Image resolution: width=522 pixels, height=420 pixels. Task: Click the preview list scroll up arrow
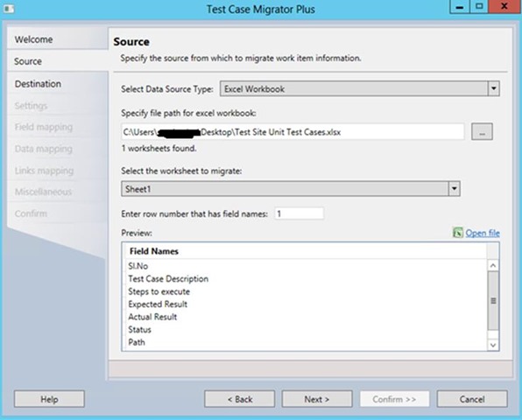click(493, 266)
